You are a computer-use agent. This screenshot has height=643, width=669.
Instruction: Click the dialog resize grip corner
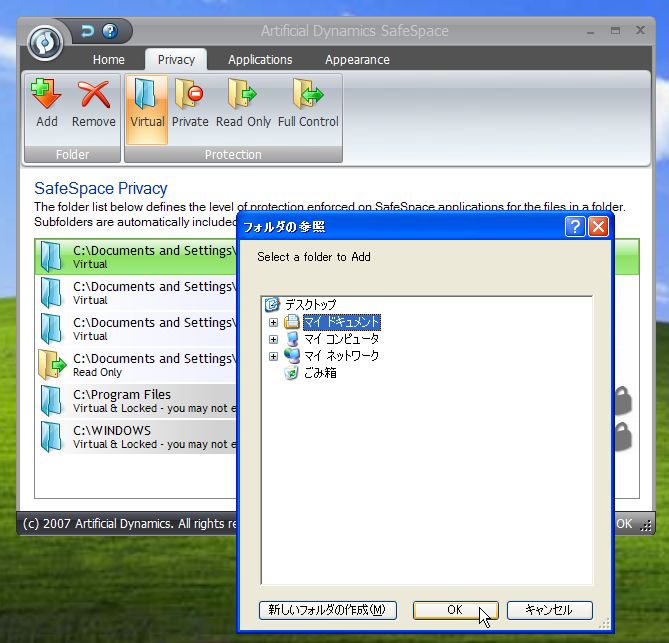coord(605,623)
